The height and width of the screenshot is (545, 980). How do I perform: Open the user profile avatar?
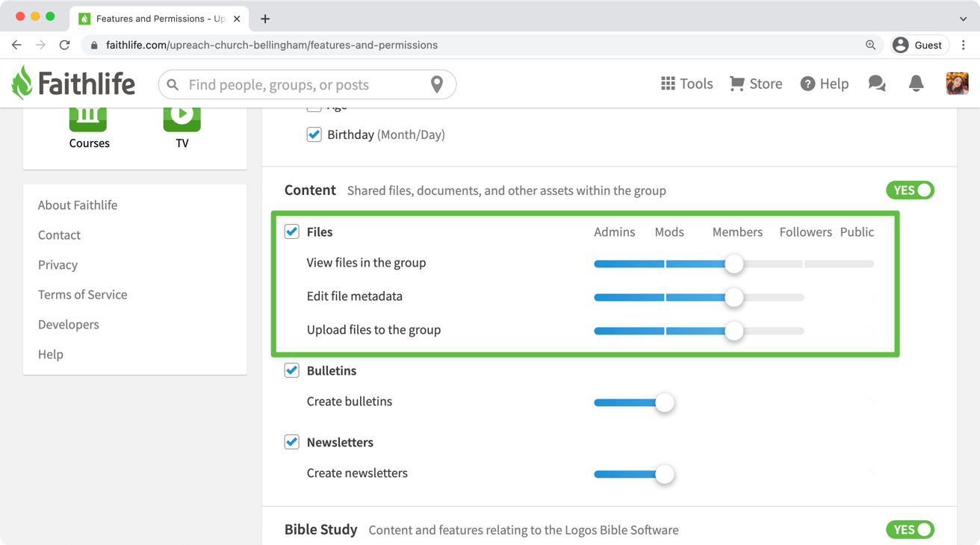(x=957, y=84)
